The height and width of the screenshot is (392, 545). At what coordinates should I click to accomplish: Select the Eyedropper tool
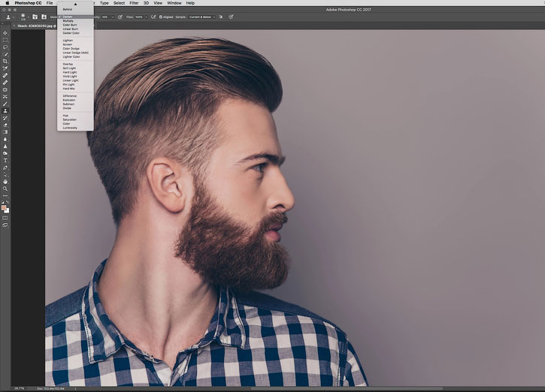[5, 68]
